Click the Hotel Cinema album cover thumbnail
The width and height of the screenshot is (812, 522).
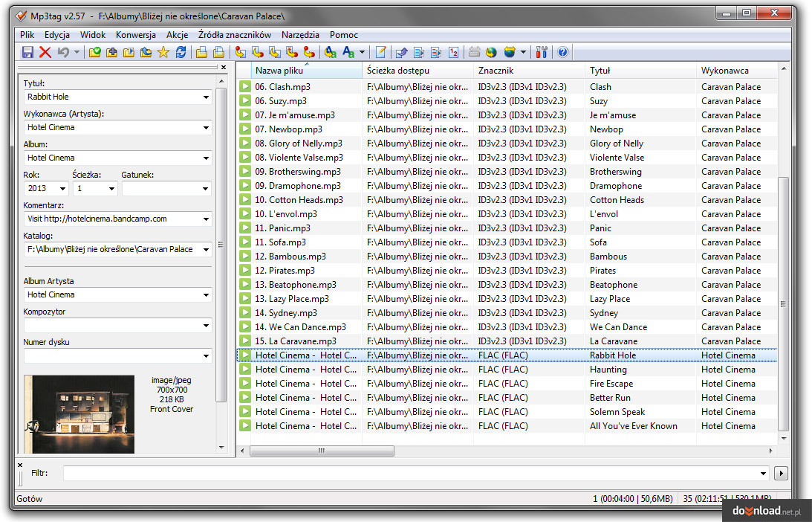point(79,414)
